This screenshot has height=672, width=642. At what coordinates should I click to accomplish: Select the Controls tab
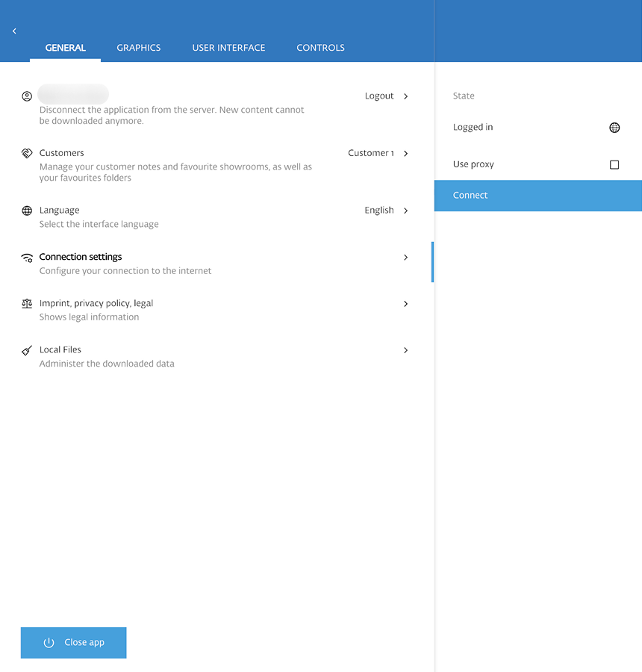320,48
